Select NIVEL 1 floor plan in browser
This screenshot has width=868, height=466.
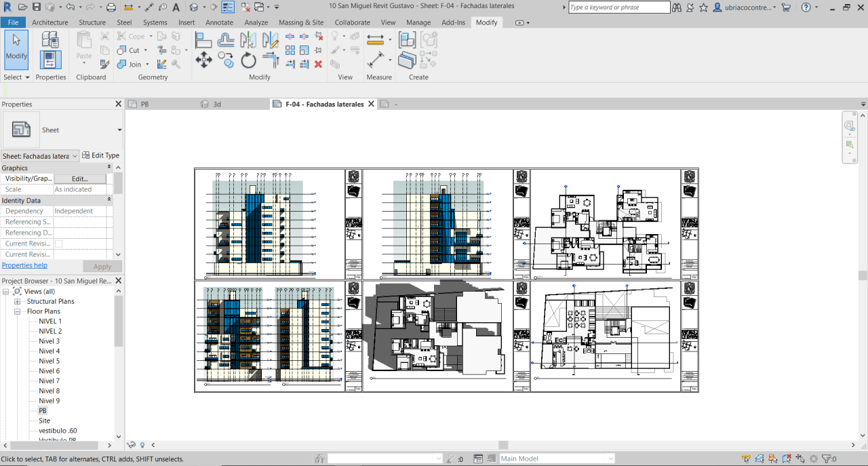point(50,322)
